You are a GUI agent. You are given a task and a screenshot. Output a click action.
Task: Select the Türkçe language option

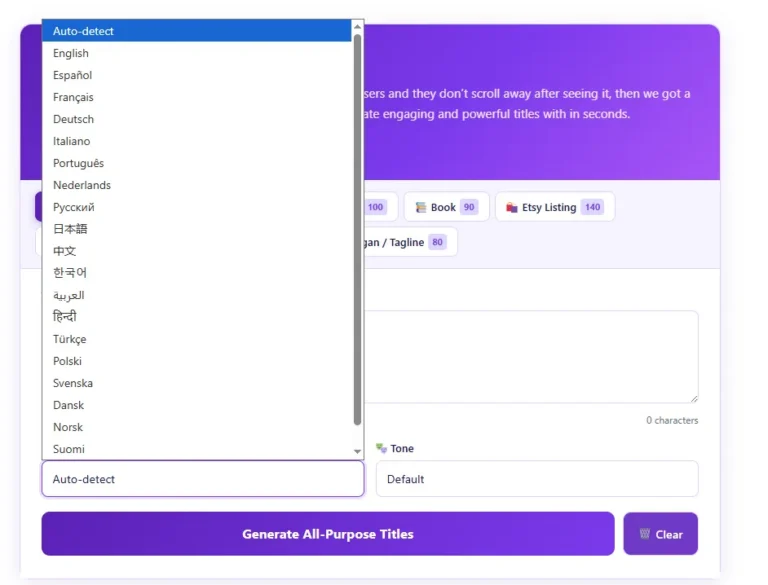pos(70,339)
